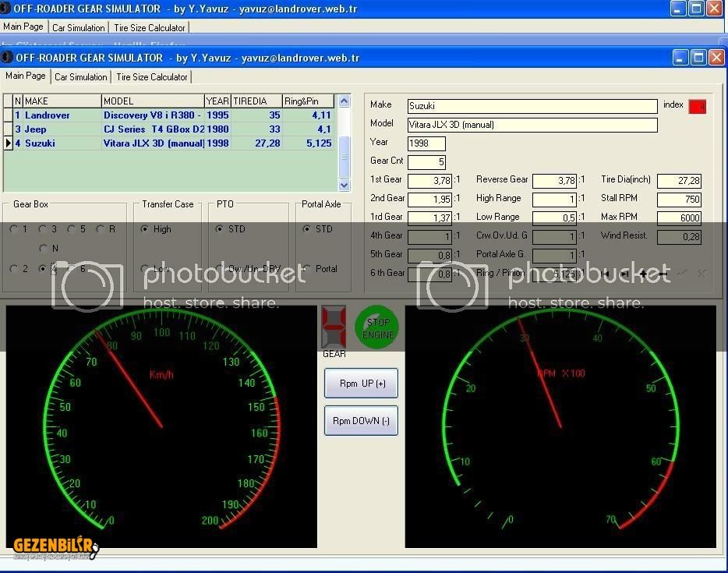The image size is (728, 573).
Task: Add a new vehicle record with plus
Action: (x=644, y=274)
